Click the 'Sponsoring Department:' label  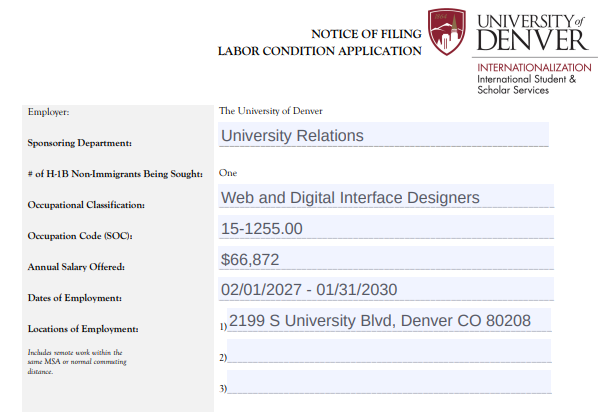(x=79, y=143)
